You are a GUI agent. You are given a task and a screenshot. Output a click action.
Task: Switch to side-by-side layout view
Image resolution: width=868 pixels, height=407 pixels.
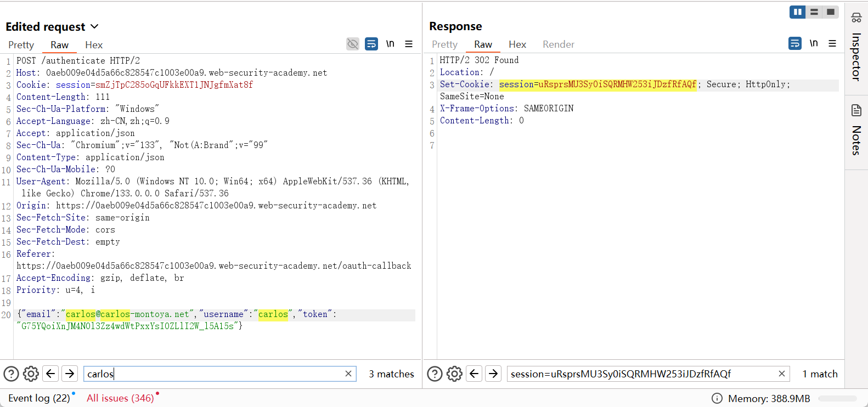[x=797, y=12]
